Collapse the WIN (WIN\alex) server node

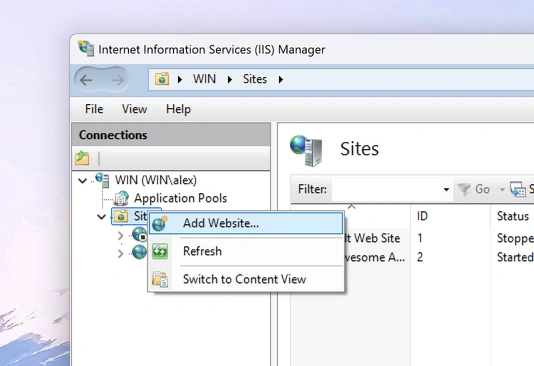click(82, 180)
